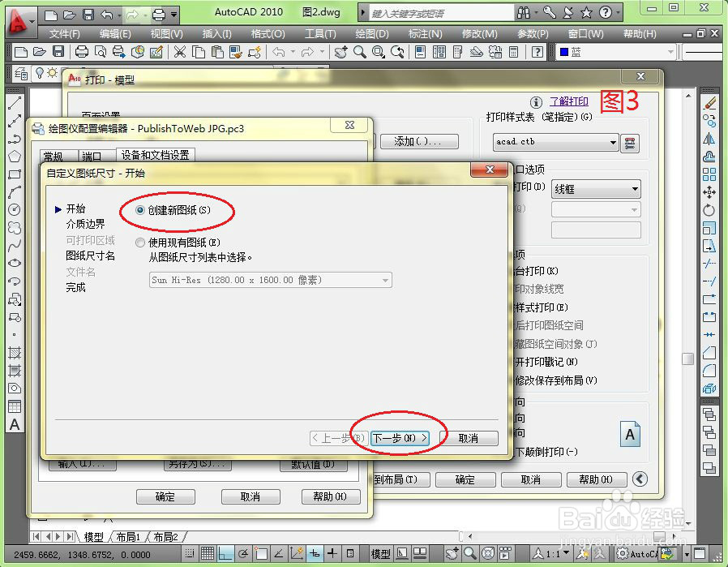
Task: Select the Move tool
Action: 709,192
